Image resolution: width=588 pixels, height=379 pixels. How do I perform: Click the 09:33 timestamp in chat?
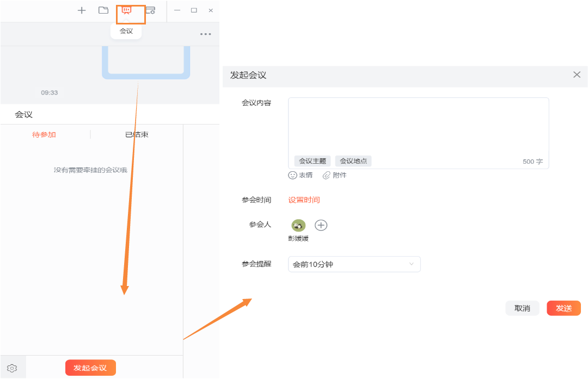[x=50, y=92]
